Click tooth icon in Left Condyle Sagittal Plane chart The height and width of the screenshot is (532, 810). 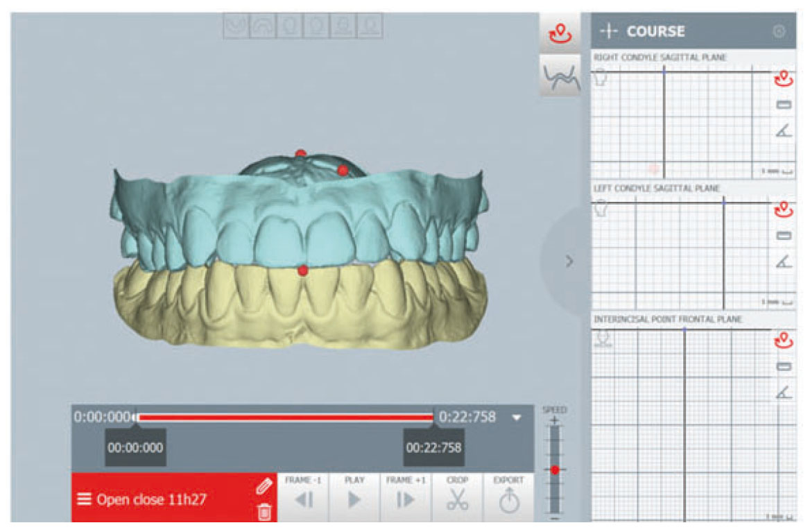[x=601, y=209]
